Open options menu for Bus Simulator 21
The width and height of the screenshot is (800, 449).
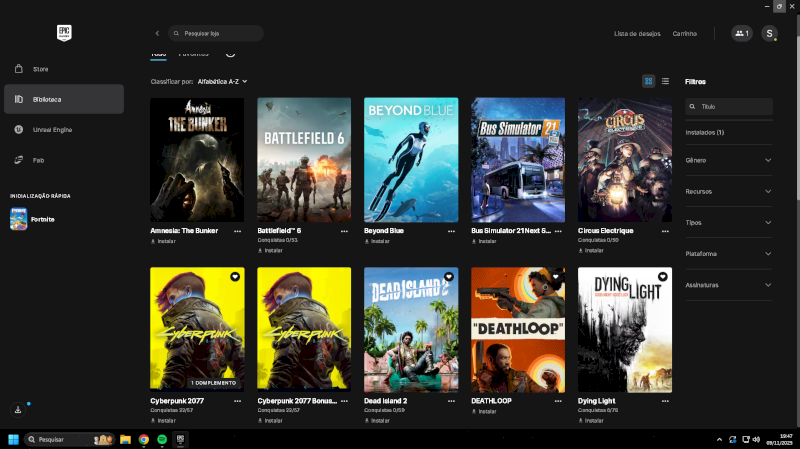558,231
